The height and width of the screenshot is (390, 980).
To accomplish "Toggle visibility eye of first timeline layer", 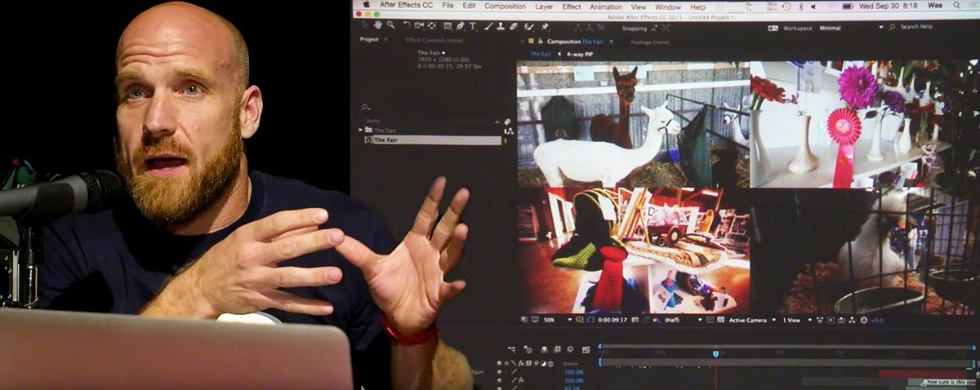I will (499, 372).
